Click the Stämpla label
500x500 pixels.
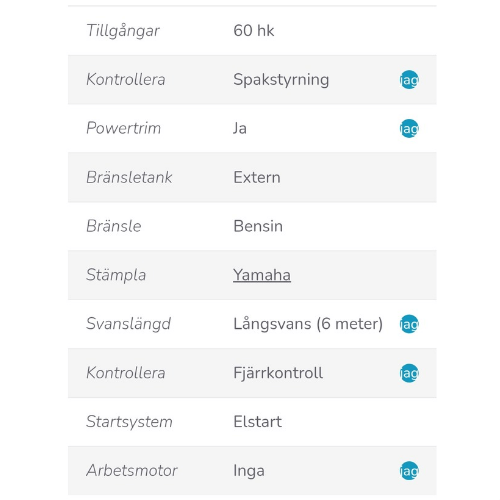116,276
